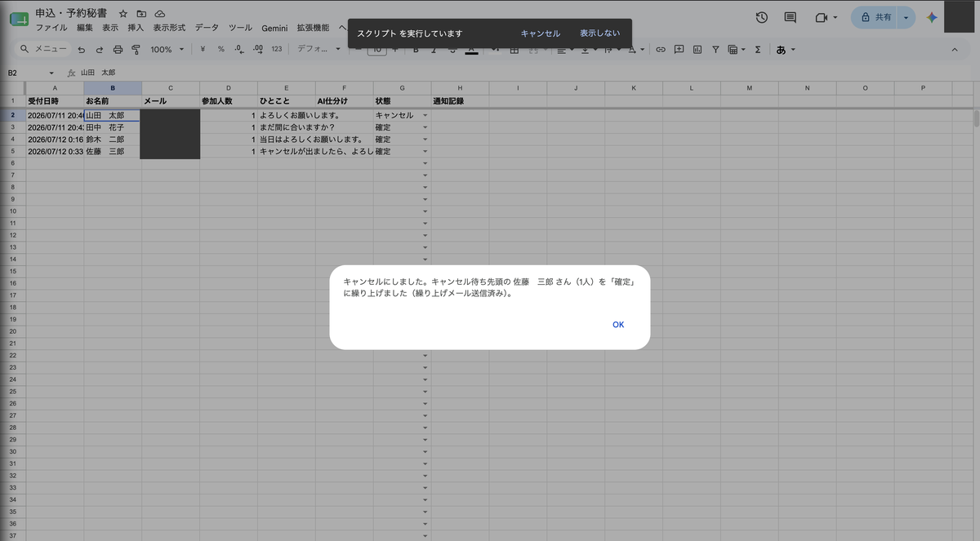This screenshot has height=541, width=980.
Task: Select cell まだ間に合いますか？
Action: 287,127
